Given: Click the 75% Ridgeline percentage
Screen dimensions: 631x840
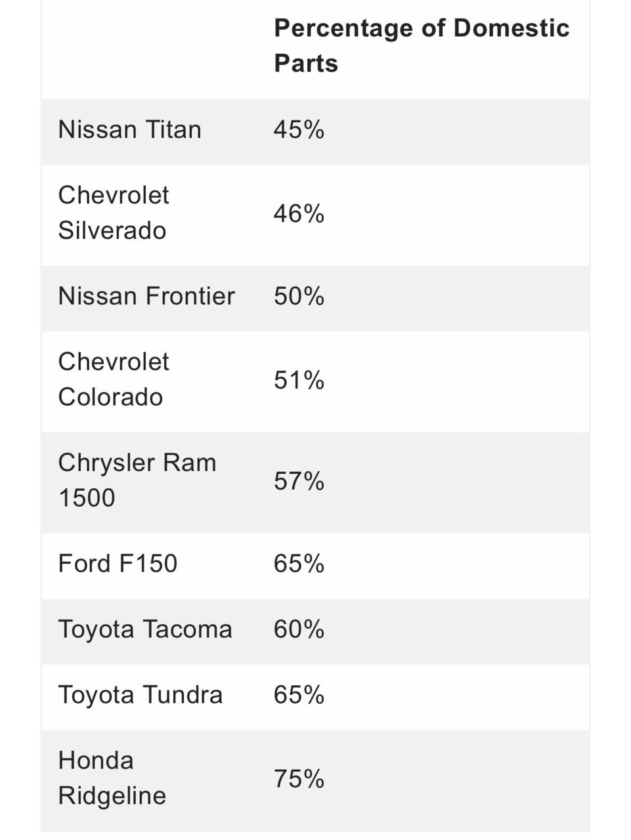Looking at the screenshot, I should click(299, 779).
